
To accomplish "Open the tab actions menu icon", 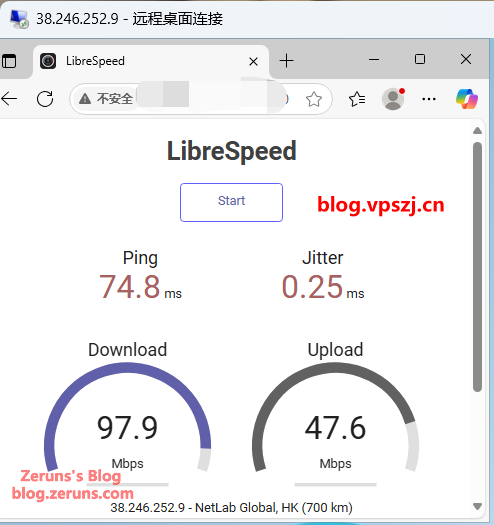I will 9,61.
